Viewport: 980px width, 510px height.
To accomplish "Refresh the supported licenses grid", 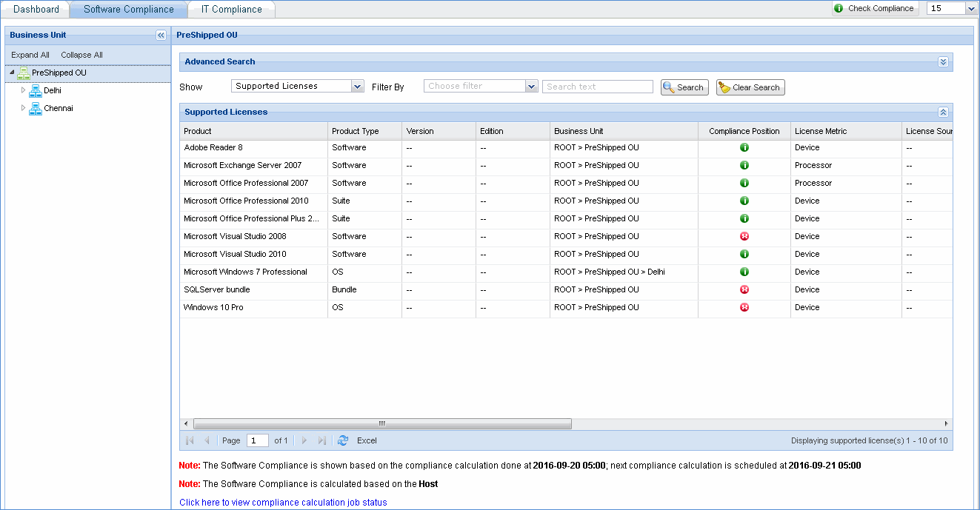I will point(342,440).
